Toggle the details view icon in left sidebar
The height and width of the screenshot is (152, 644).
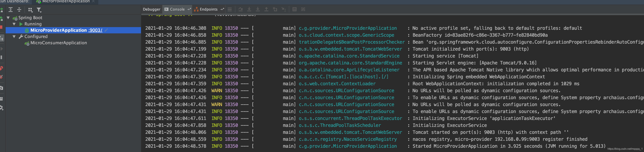pyautogui.click(x=2, y=38)
